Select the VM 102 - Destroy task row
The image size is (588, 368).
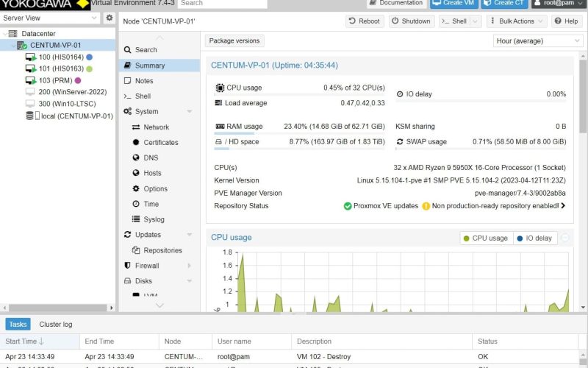click(x=289, y=356)
